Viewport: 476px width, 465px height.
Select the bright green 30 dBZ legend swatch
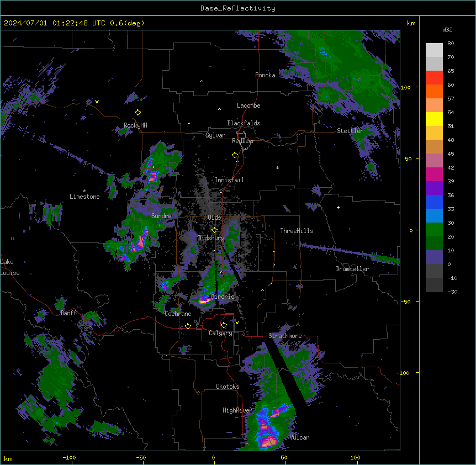[x=434, y=230]
